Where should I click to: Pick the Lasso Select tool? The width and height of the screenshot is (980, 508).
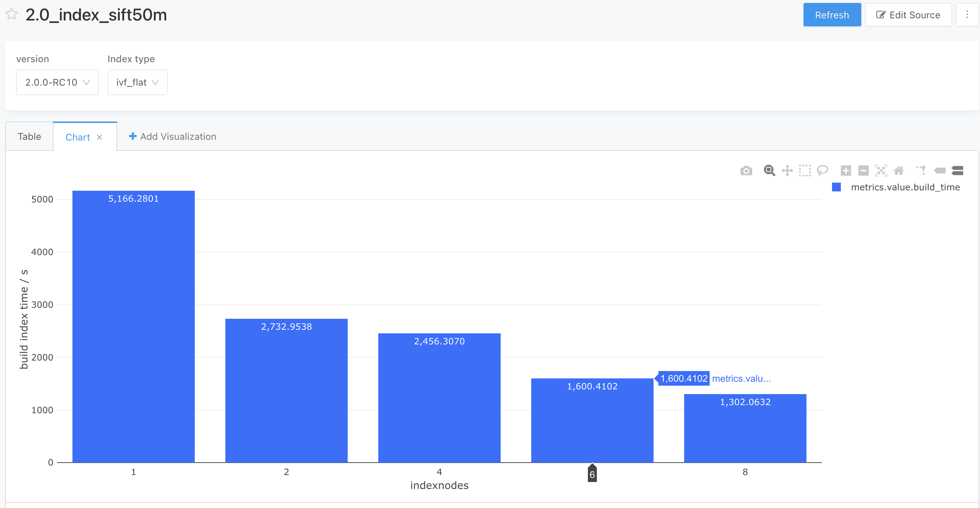(x=822, y=171)
